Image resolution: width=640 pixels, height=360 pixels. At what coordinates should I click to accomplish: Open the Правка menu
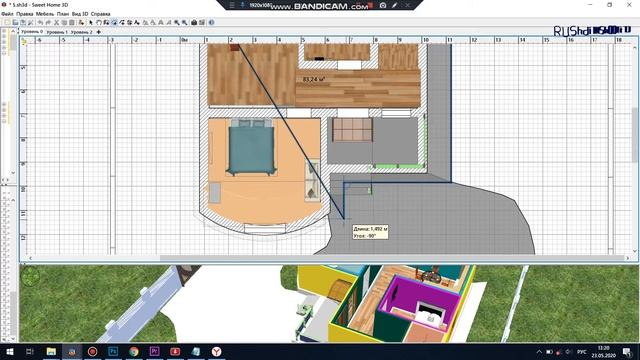pyautogui.click(x=24, y=14)
